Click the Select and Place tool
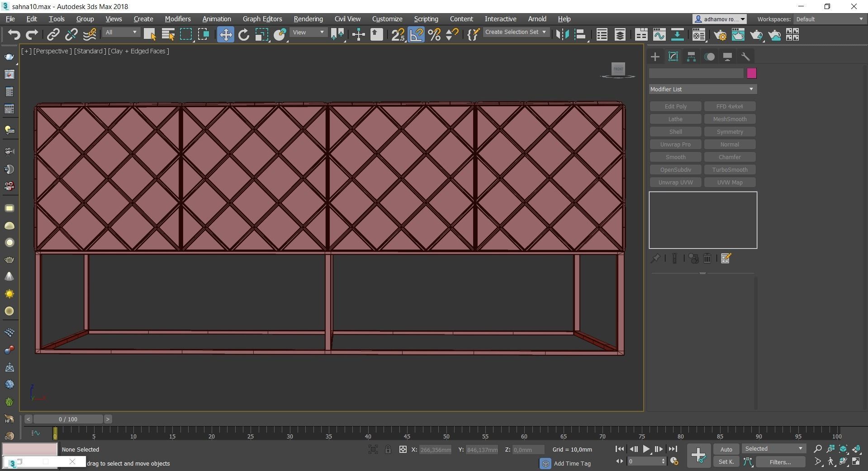Screen dimensions: 868x471 280,35
